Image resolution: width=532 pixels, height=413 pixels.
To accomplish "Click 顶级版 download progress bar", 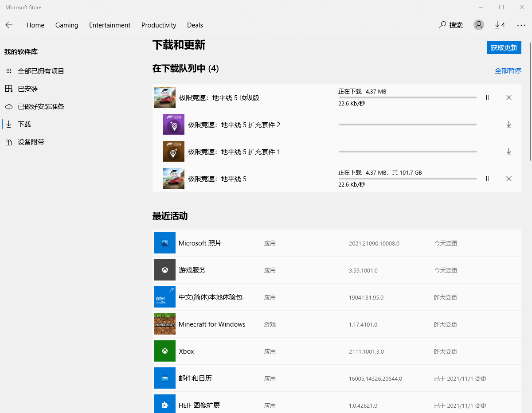I will pyautogui.click(x=408, y=97).
